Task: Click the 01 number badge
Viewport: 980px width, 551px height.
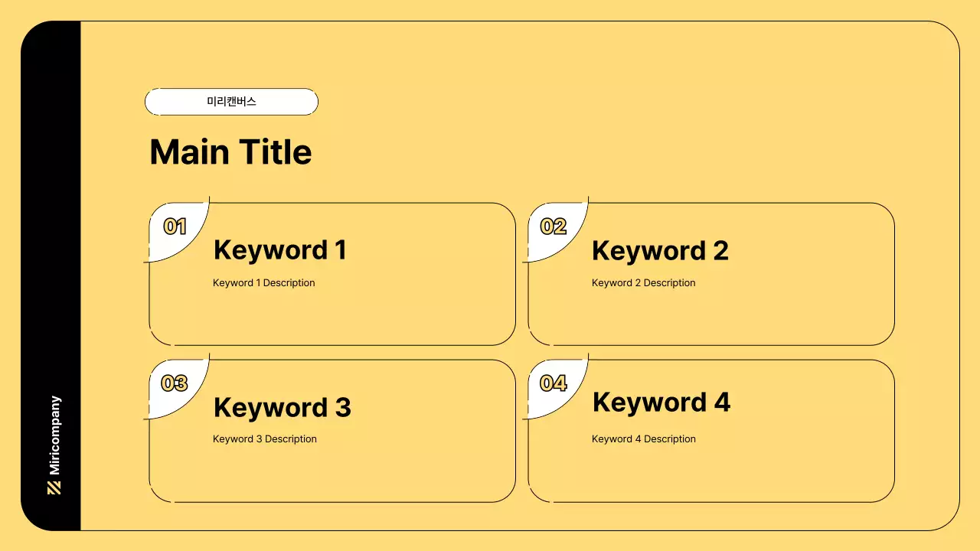Action: click(175, 227)
